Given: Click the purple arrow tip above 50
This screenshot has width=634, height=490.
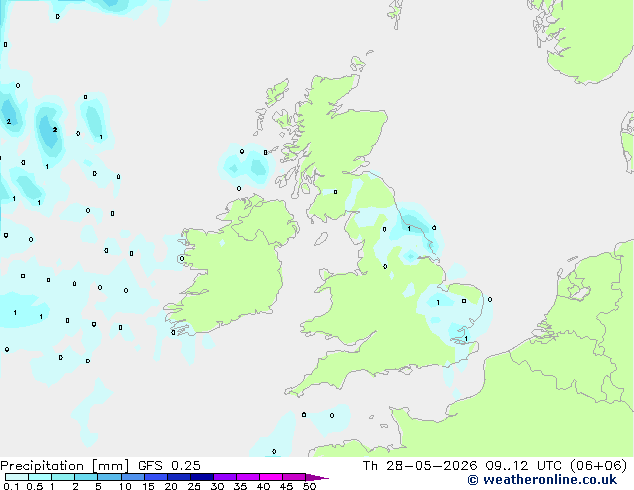Looking at the screenshot, I should tap(317, 478).
